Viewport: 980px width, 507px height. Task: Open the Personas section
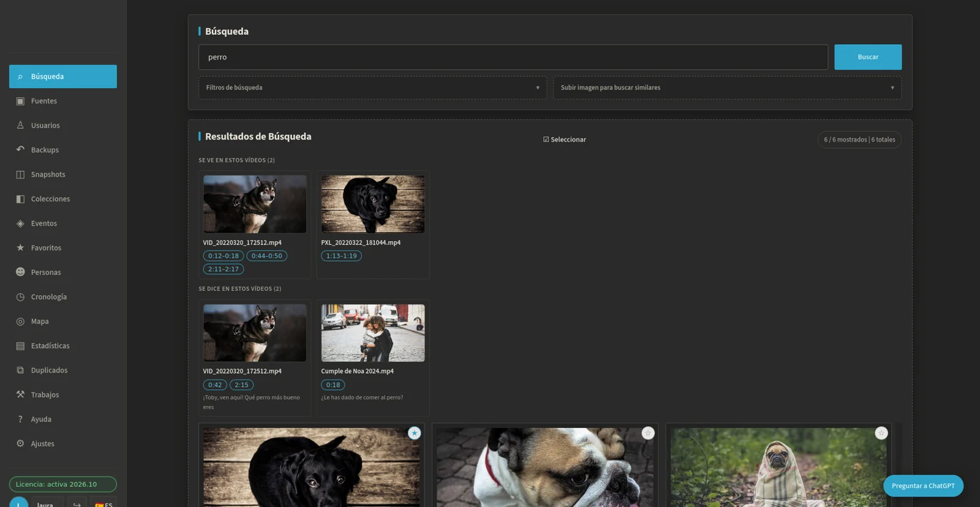pos(62,272)
